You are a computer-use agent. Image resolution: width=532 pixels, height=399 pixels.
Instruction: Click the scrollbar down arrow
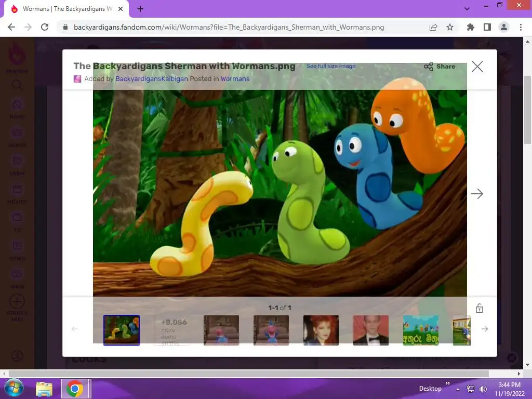[527, 365]
